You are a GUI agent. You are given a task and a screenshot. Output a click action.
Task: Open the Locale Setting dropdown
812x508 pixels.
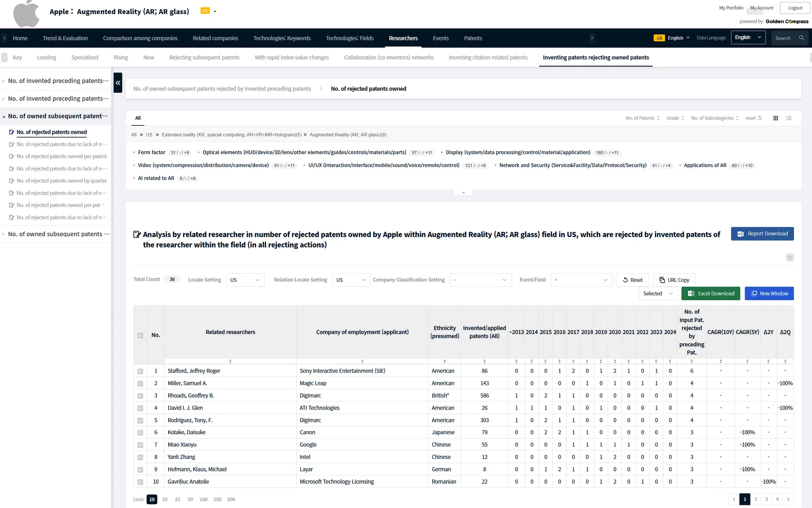(x=245, y=280)
